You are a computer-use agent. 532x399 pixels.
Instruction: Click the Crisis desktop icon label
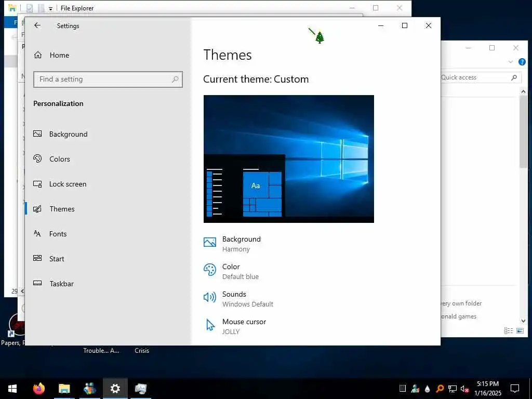[142, 351]
